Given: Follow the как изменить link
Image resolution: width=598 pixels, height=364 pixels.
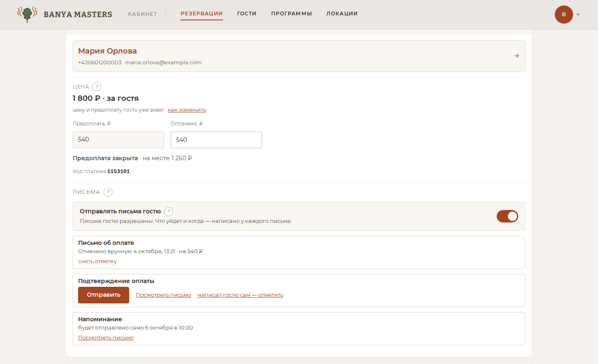Looking at the screenshot, I should 187,110.
